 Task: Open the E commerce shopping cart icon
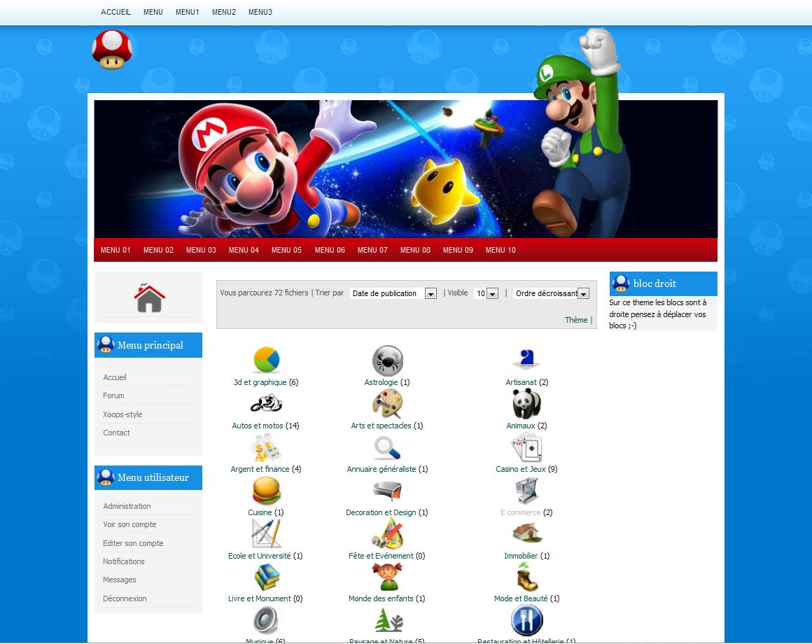(x=526, y=491)
